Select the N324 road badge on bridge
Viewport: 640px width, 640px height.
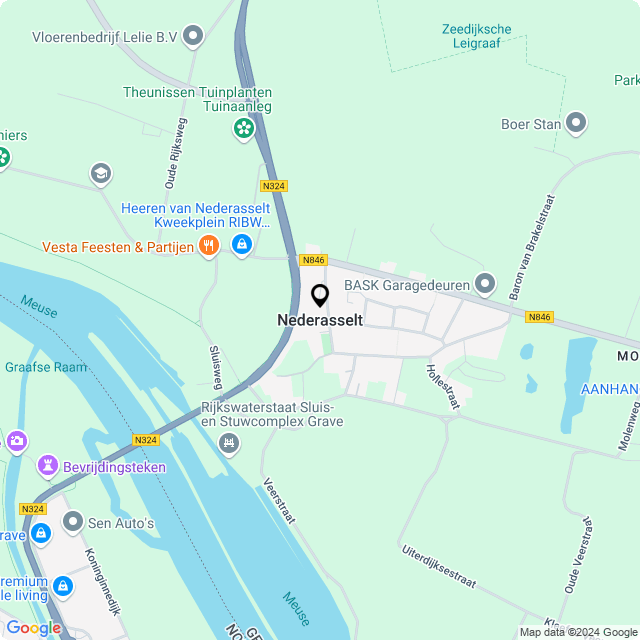pos(146,440)
